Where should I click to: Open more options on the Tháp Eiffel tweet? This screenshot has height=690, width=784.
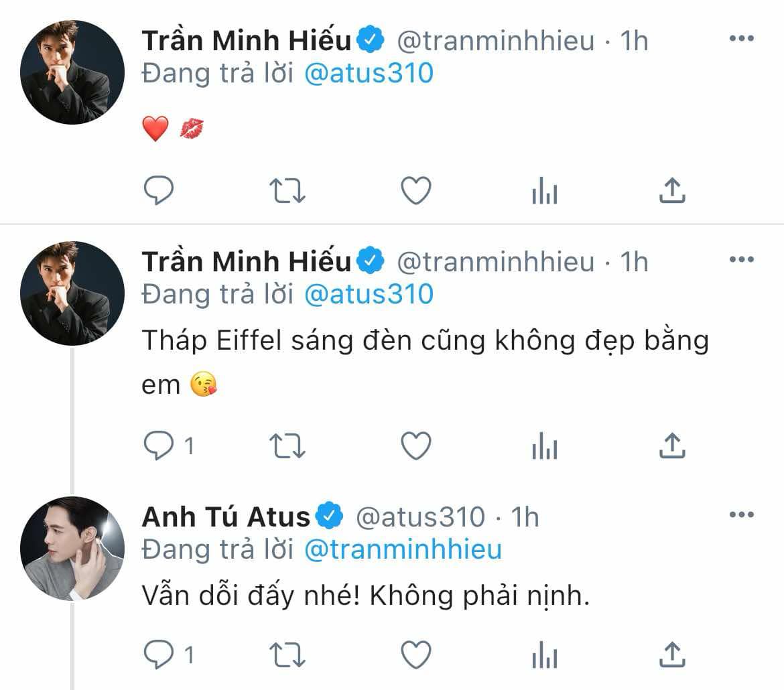pos(742,259)
